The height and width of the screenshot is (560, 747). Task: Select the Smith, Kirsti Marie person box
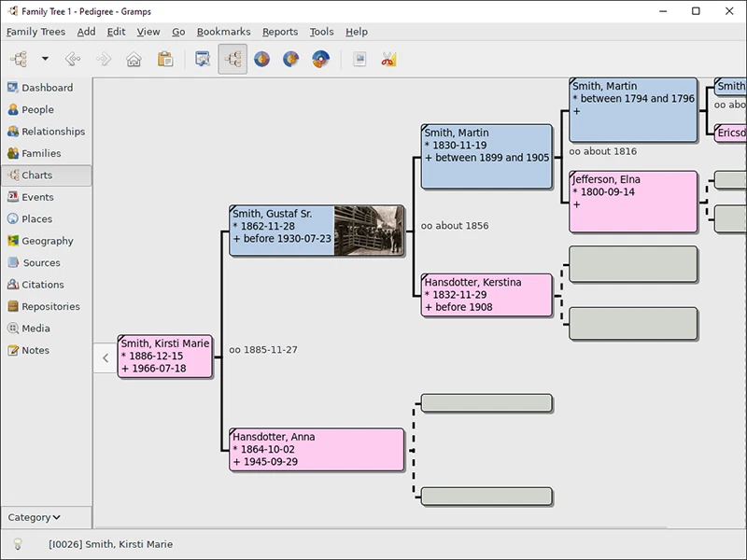pos(164,357)
